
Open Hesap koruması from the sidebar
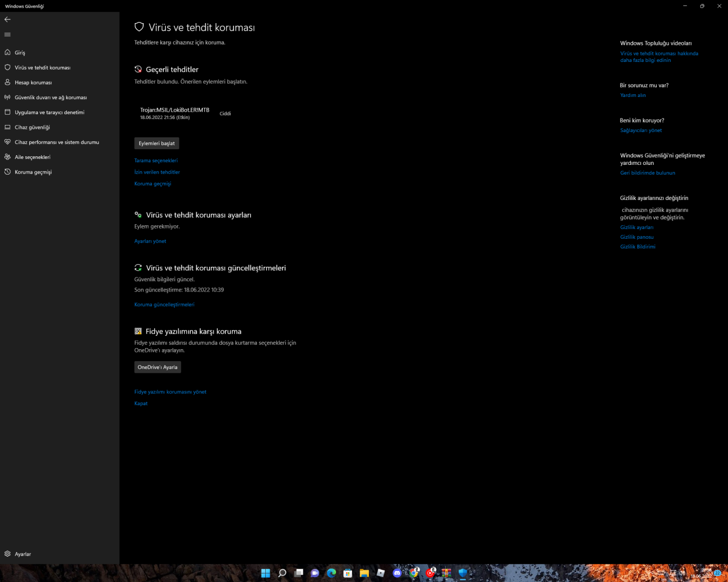pyautogui.click(x=59, y=82)
